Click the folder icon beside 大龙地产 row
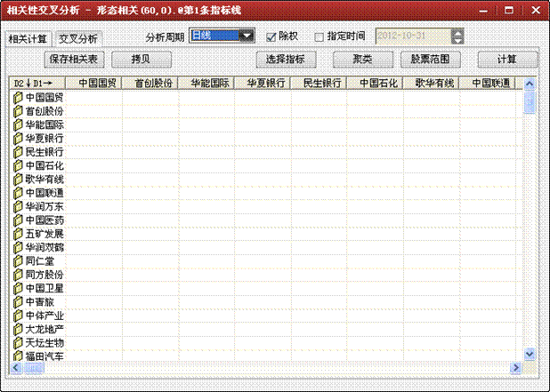 (x=18, y=329)
